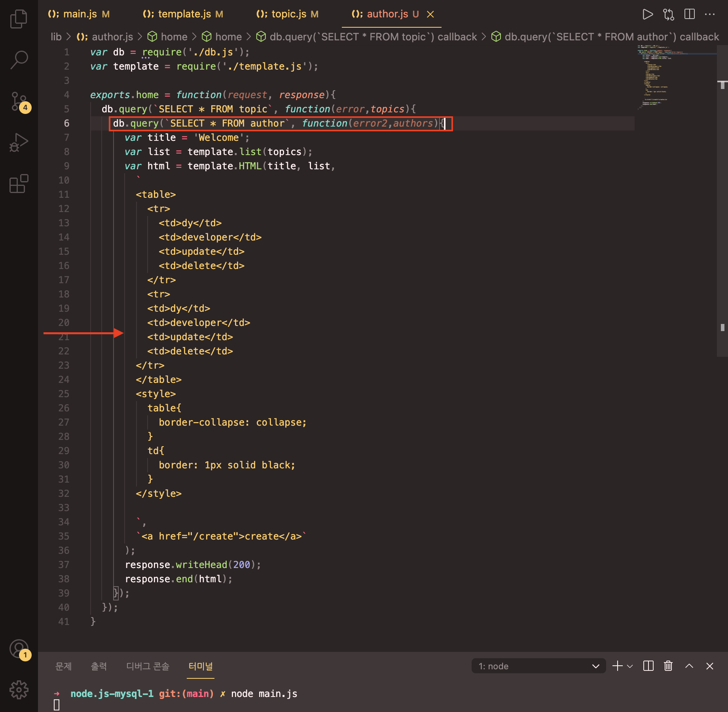The height and width of the screenshot is (712, 728).
Task: Split the terminal panel
Action: point(648,666)
